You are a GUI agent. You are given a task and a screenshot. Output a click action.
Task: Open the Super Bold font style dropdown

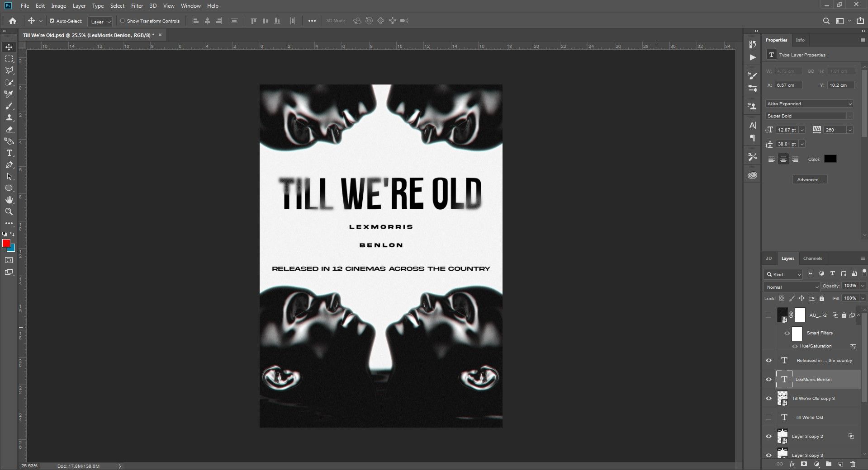point(809,116)
